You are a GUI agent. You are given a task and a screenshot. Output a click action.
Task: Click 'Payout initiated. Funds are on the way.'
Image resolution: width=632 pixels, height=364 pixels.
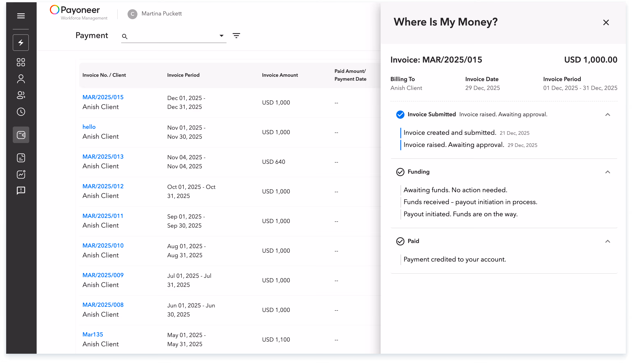pyautogui.click(x=460, y=214)
